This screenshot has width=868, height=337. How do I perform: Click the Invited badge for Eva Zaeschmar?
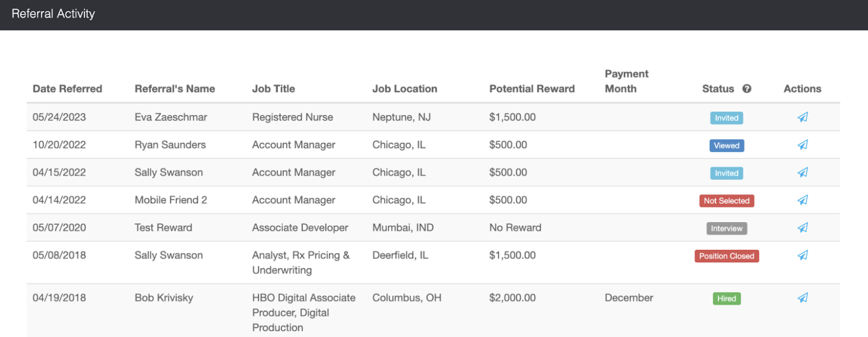(726, 118)
